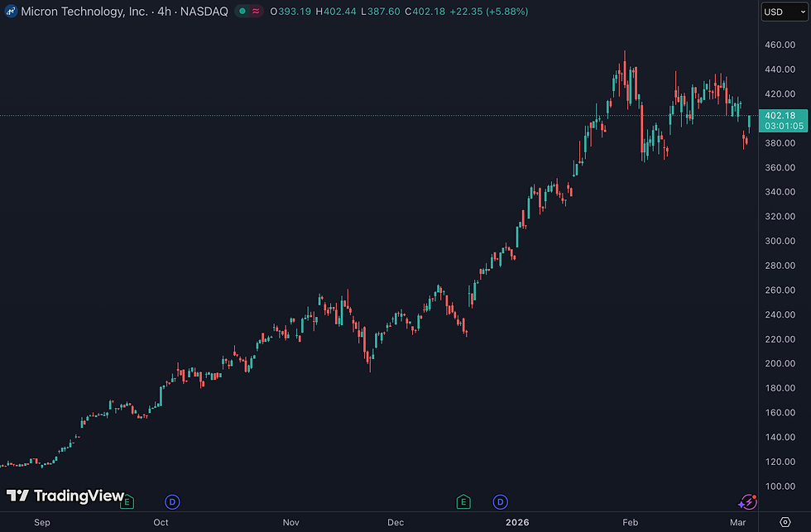Click the current price label 402.18

click(780, 116)
